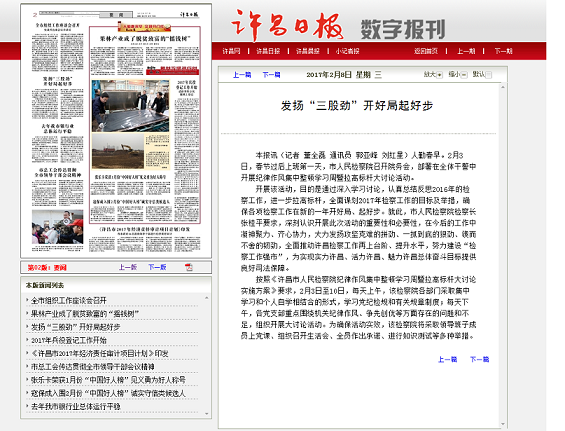
Task: Click 下一篇 link above the article
Action: click(x=271, y=75)
